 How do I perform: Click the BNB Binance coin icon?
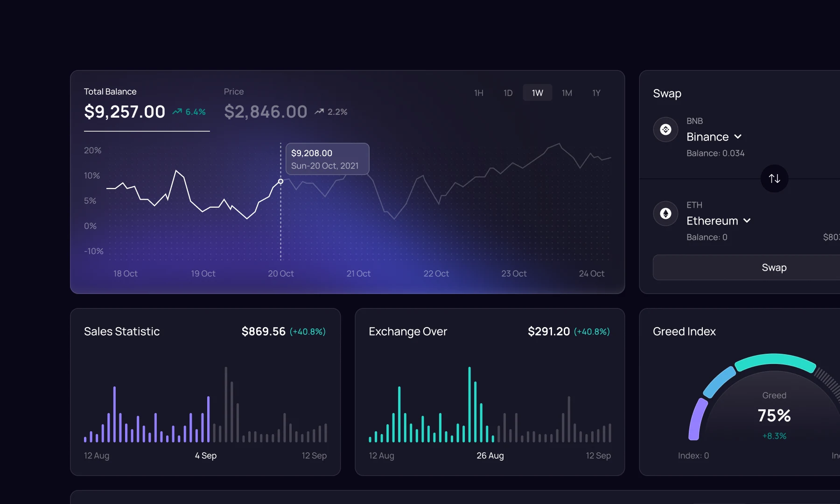point(665,129)
